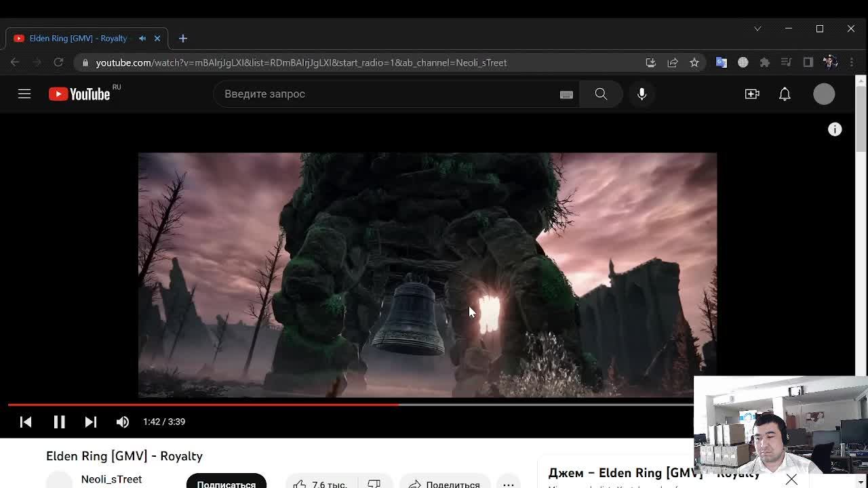Open the Neoli_sTreet channel link
Screen dimensions: 868x488
coord(111,479)
